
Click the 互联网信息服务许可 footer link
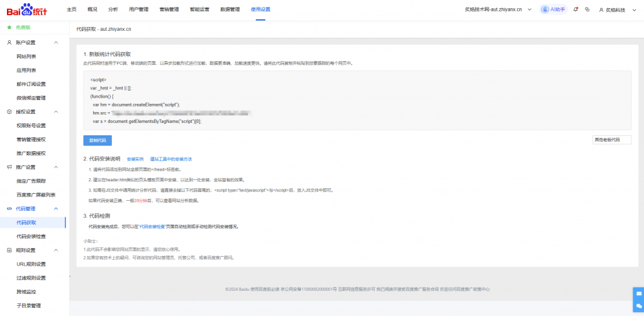click(x=357, y=290)
